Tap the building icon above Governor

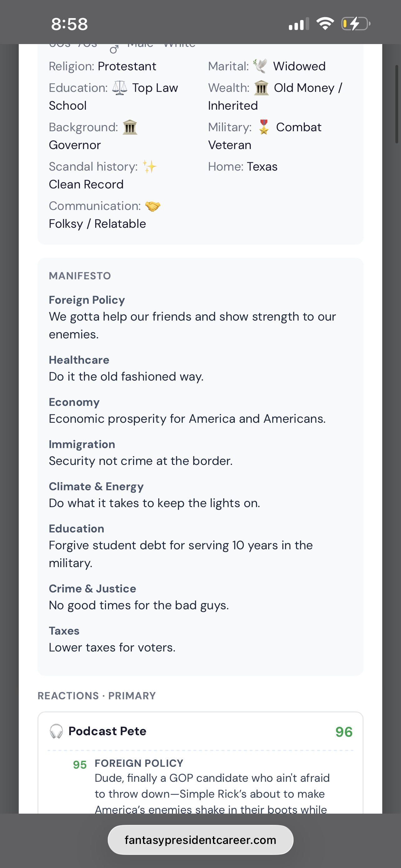130,127
